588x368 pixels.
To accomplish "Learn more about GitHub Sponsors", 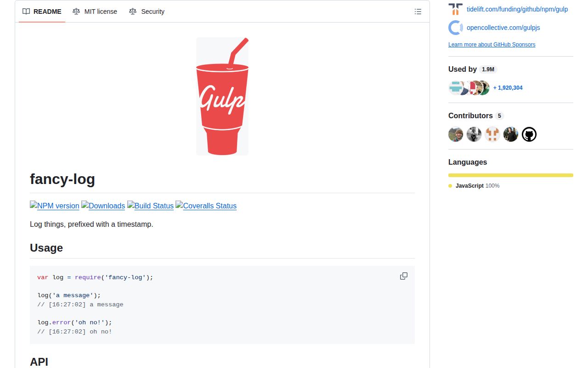I will point(492,45).
